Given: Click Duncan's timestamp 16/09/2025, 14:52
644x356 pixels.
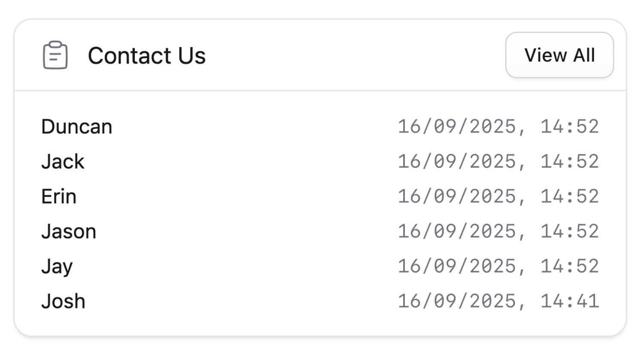Looking at the screenshot, I should tap(498, 126).
